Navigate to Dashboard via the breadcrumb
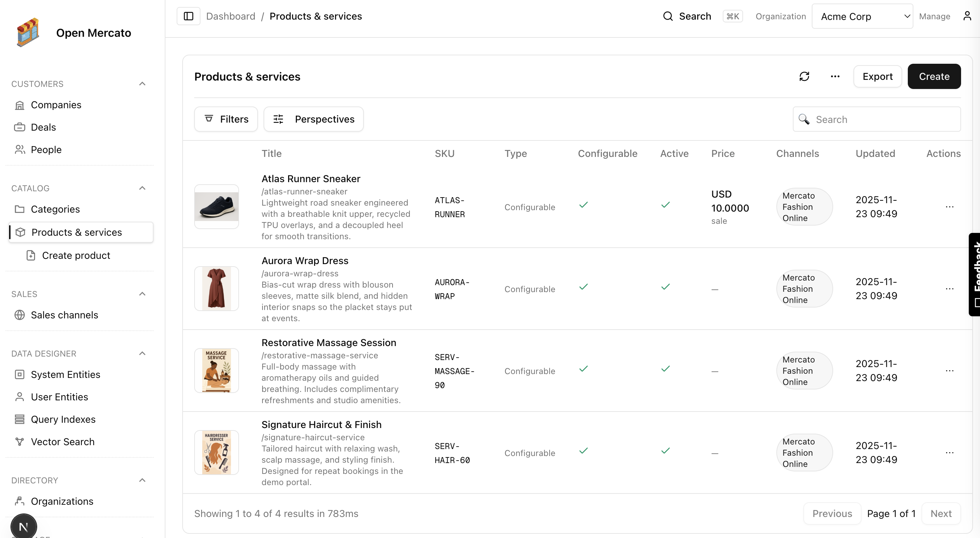This screenshot has width=980, height=538. tap(231, 16)
